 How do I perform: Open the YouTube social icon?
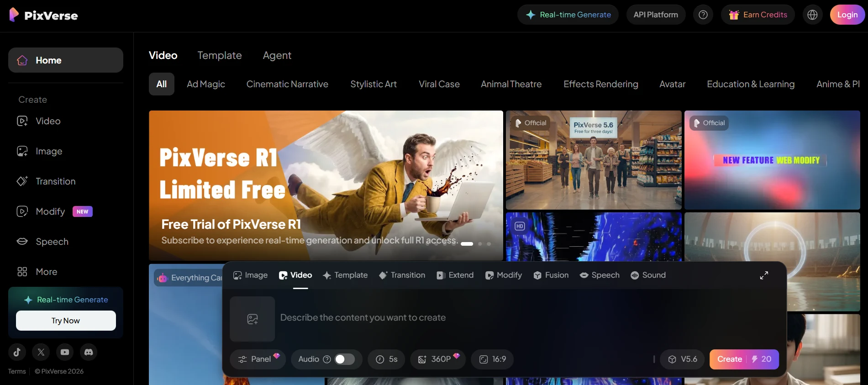click(65, 352)
